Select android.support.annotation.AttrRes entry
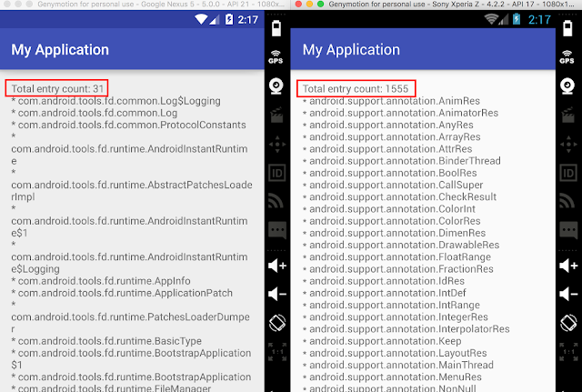Viewport: 582px width, 392px height. (387, 149)
